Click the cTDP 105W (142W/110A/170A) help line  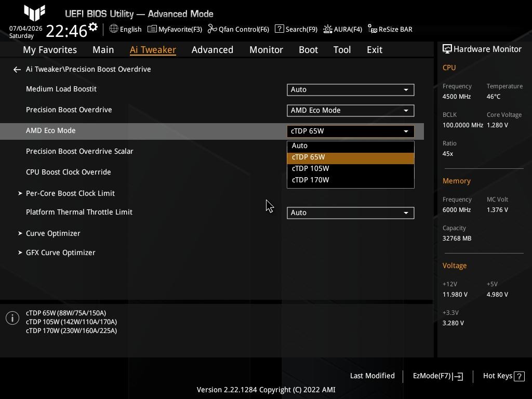[71, 322]
